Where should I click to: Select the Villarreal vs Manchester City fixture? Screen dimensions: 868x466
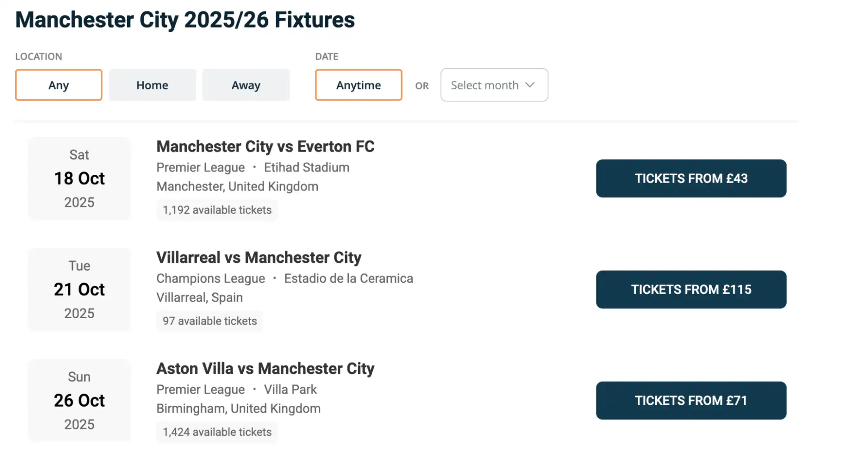click(x=258, y=257)
